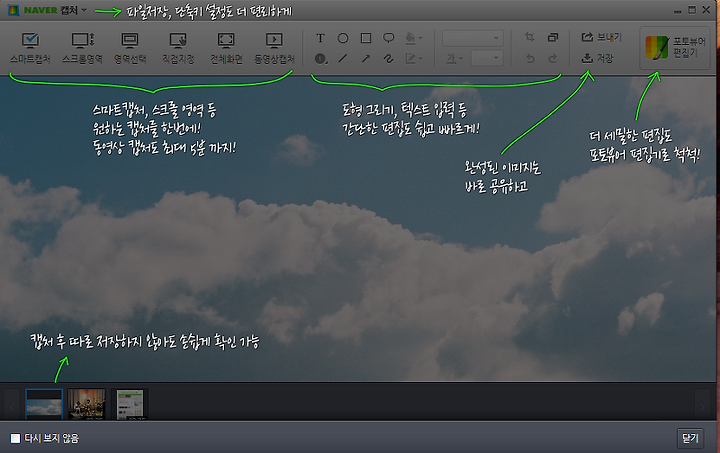Screen dimensions: 720x453
Task: Select the T text tool
Action: [321, 38]
